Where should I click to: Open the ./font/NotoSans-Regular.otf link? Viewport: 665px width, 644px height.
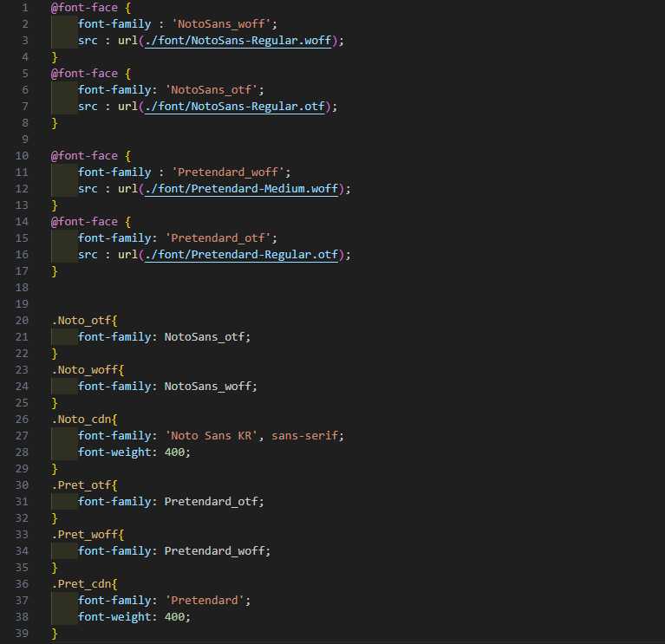pyautogui.click(x=235, y=107)
